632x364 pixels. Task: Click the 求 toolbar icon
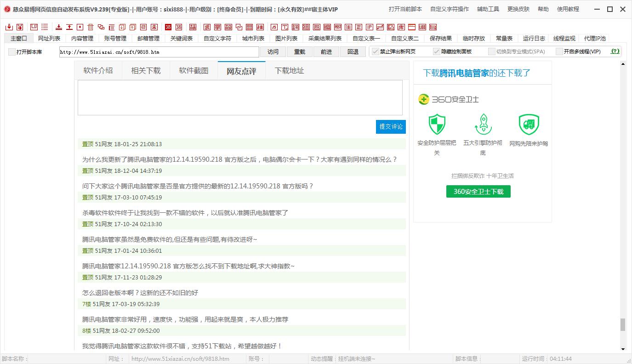click(207, 27)
